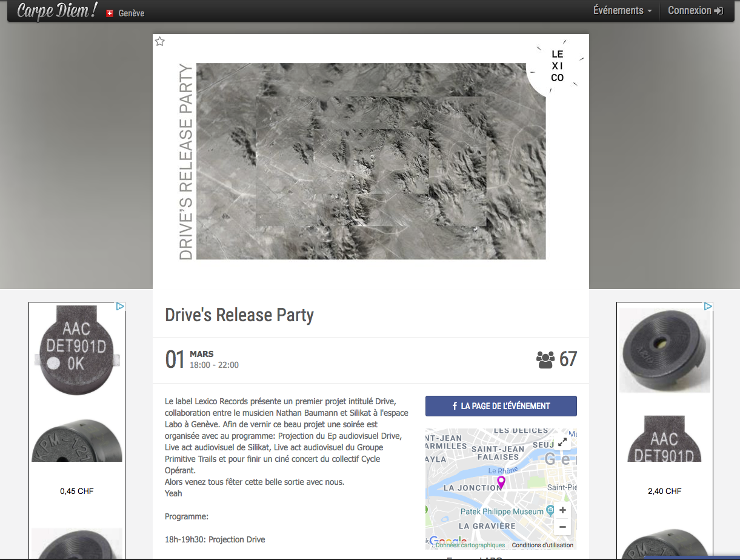The width and height of the screenshot is (740, 560).
Task: Click the attendees group icon
Action: [545, 360]
